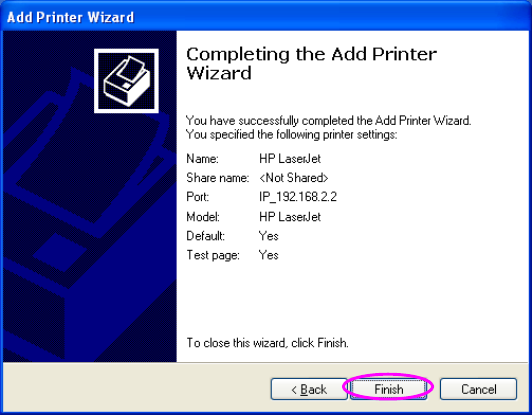
Task: Go back with the Back button
Action: click(x=309, y=389)
